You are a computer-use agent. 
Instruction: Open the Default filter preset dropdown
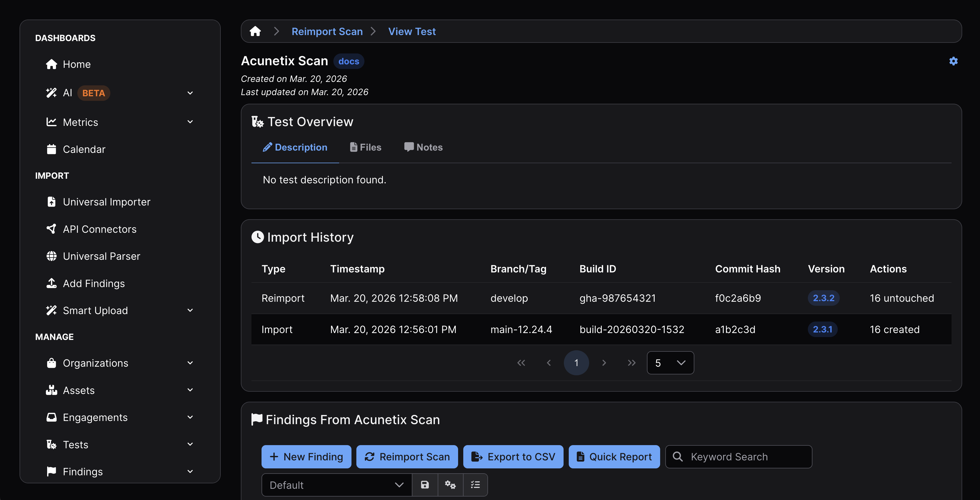336,485
